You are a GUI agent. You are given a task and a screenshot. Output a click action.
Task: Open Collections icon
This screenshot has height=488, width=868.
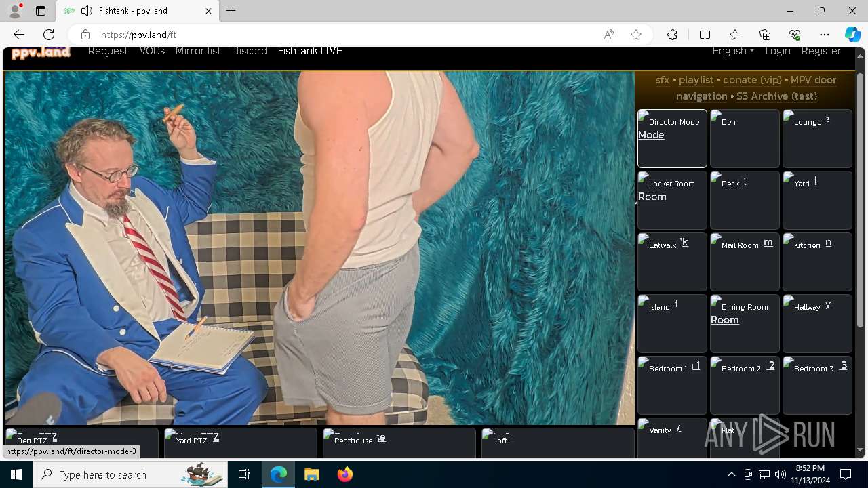(x=765, y=35)
